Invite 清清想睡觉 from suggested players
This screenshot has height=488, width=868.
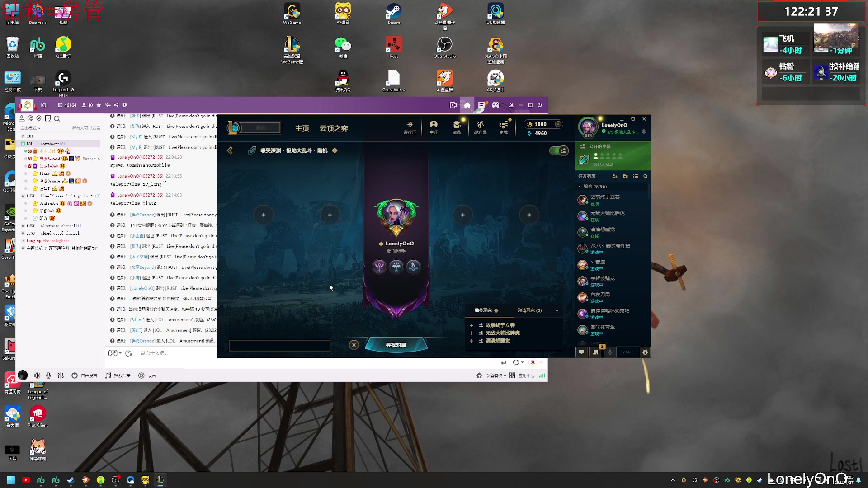pos(472,341)
